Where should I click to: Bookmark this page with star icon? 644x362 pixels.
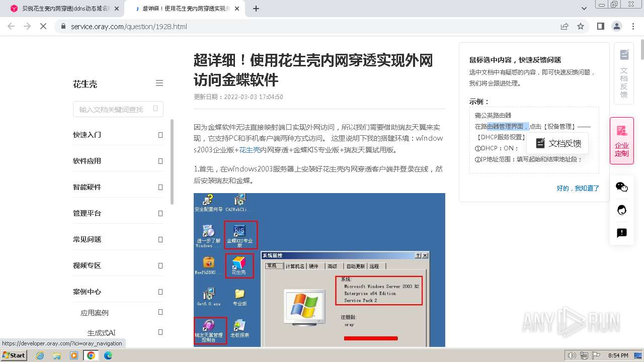(581, 26)
